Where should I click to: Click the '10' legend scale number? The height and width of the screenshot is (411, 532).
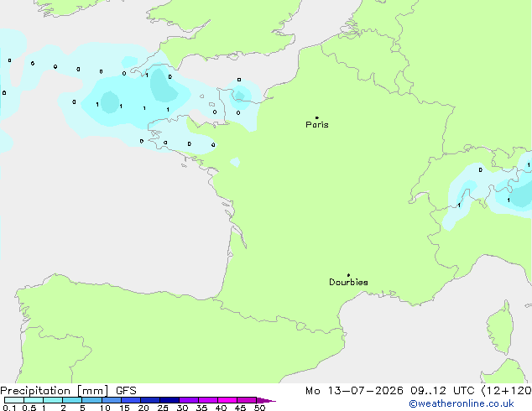(x=105, y=408)
